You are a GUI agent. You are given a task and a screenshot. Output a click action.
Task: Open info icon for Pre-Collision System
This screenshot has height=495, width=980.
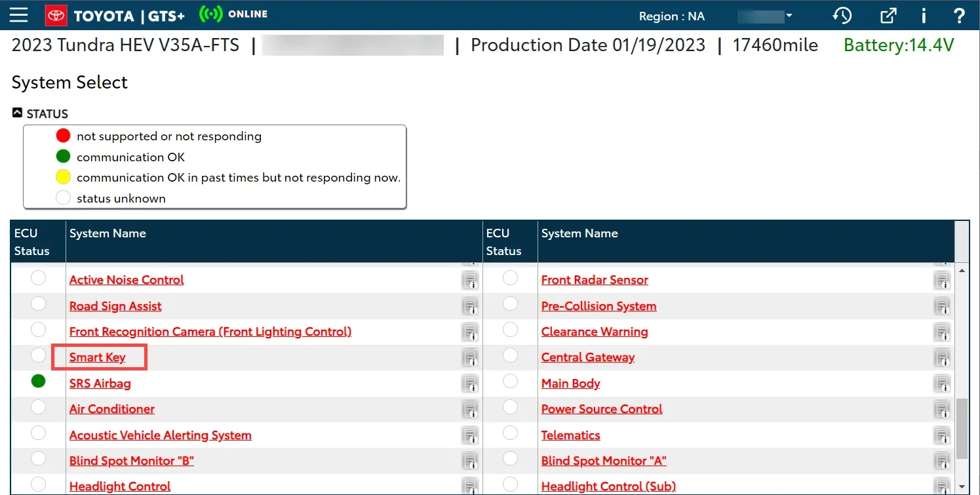pos(942,306)
